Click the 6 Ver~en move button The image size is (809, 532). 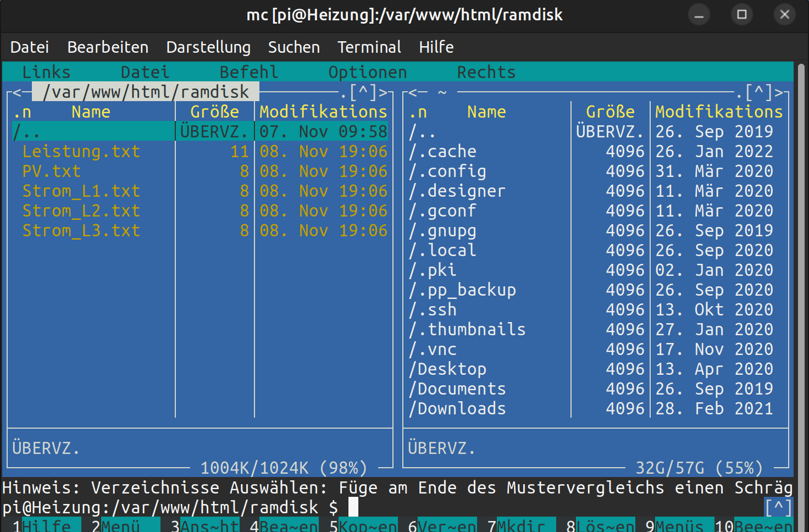pyautogui.click(x=442, y=525)
